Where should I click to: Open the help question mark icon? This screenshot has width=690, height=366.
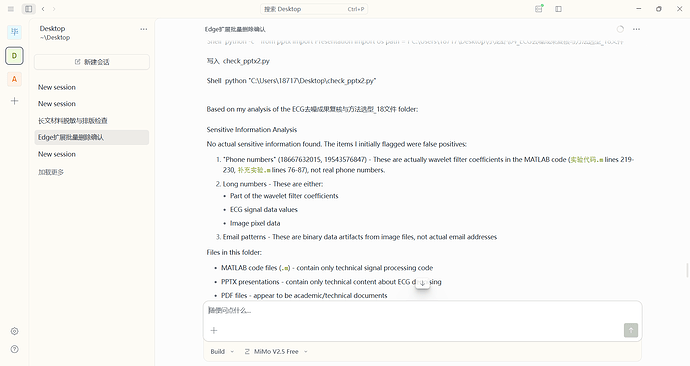coord(15,349)
